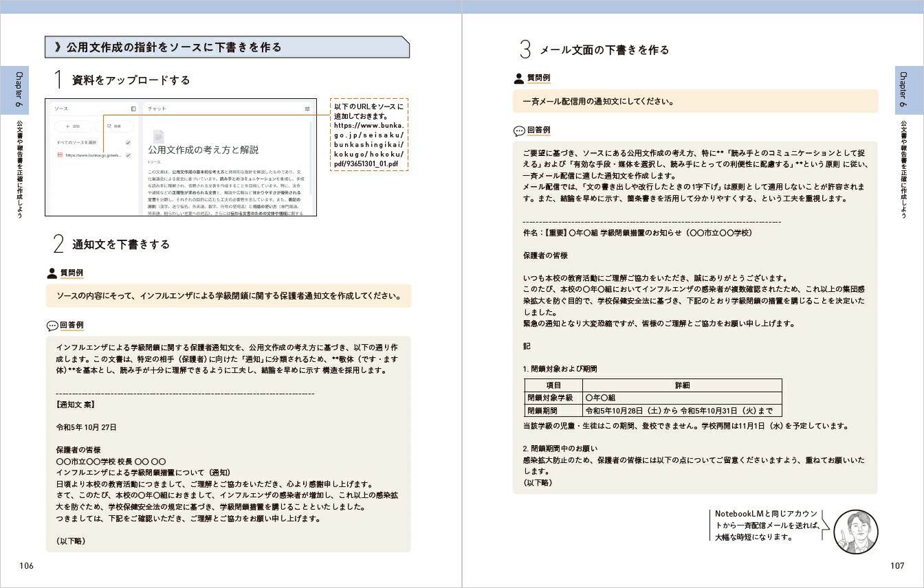Select the Chapter 6 tab on the right edge

[x=904, y=90]
